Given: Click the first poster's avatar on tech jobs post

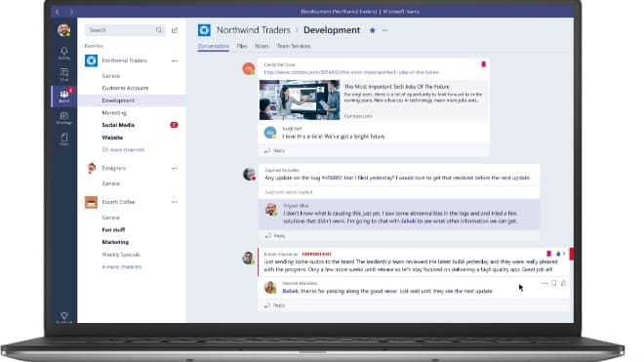Looking at the screenshot, I should coord(249,68).
